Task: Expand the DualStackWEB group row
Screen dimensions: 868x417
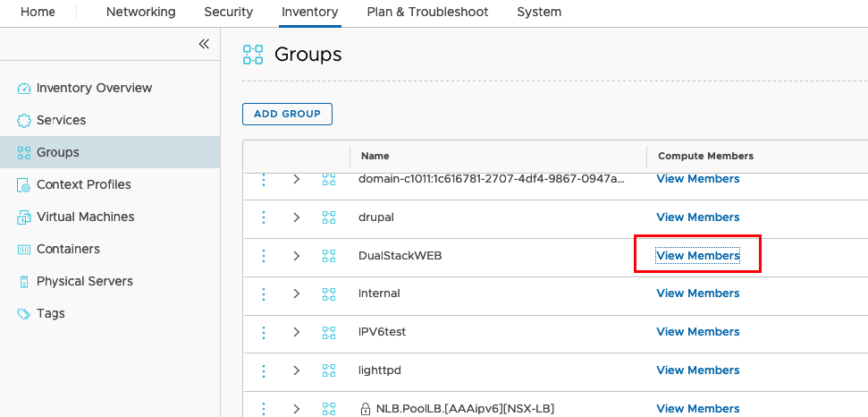Action: [x=297, y=255]
